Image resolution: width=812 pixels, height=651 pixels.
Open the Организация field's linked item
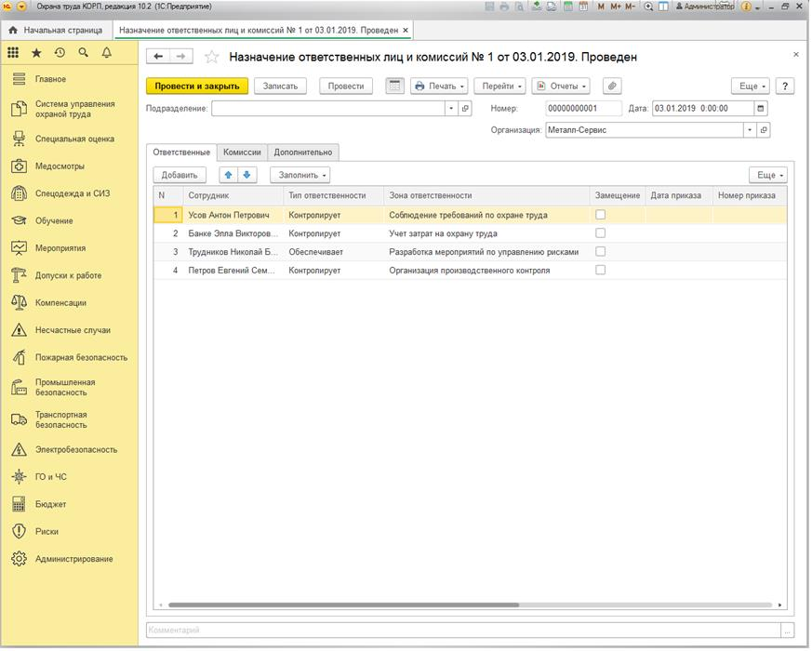click(x=765, y=130)
